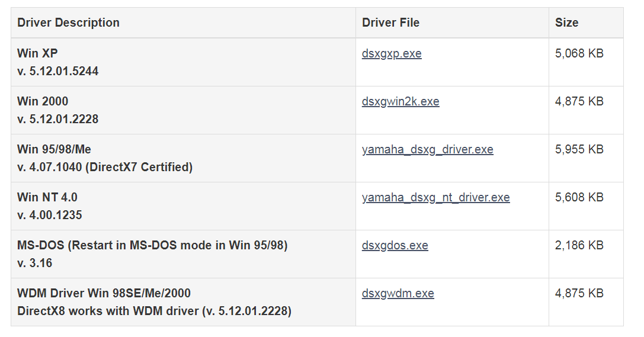This screenshot has height=337, width=644.
Task: Click the Win 95/98/Me row title
Action: pyautogui.click(x=54, y=150)
